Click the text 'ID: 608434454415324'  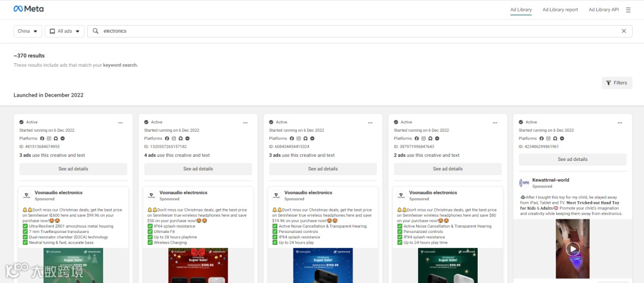(289, 147)
